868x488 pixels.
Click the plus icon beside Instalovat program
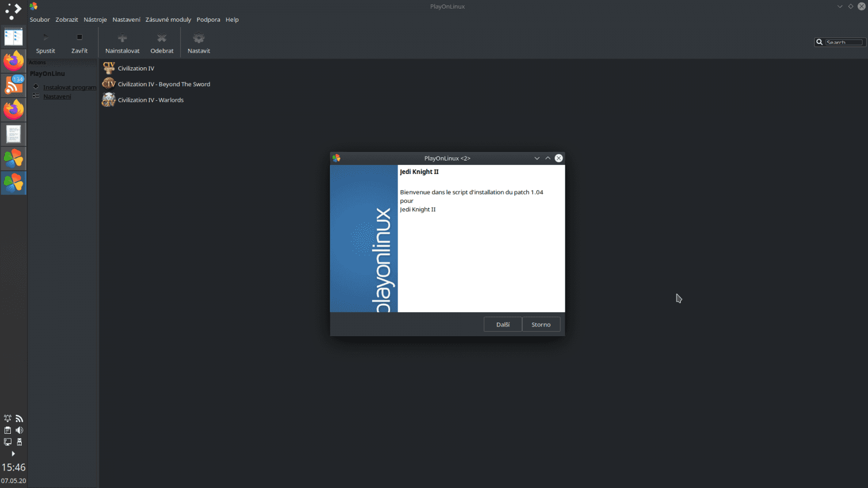[x=36, y=87]
